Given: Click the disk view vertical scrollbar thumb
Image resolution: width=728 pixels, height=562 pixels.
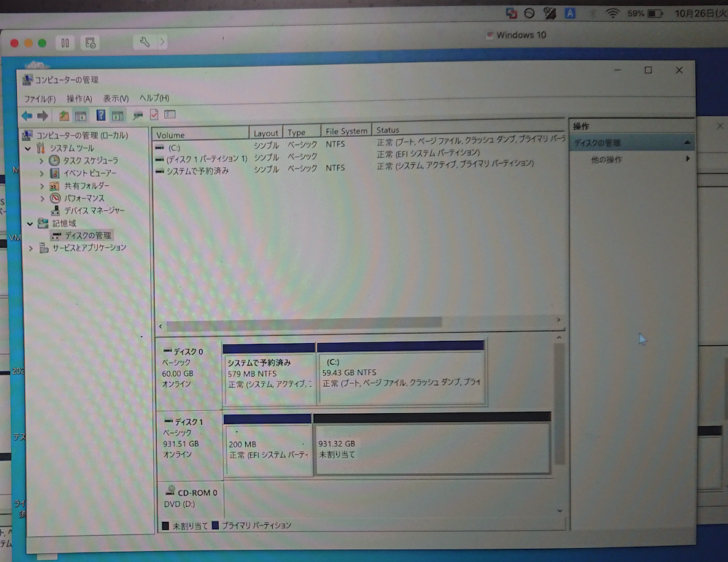Looking at the screenshot, I should (559, 403).
